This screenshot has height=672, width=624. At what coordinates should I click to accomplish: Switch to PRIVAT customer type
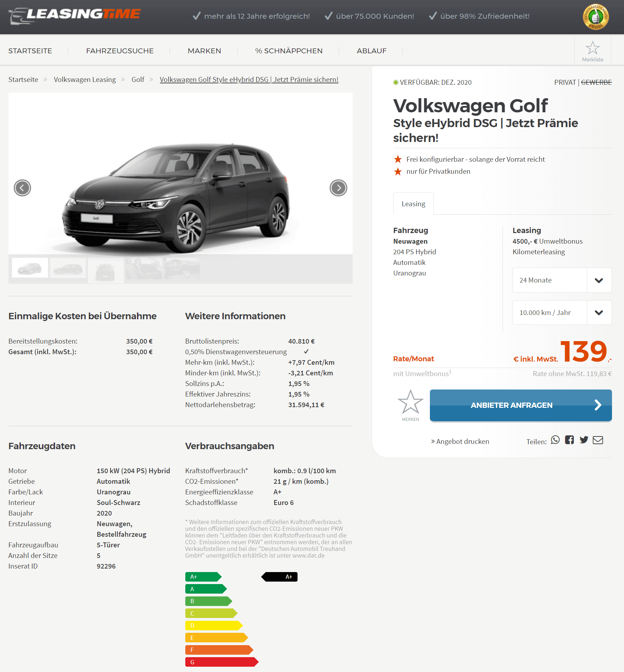[565, 82]
